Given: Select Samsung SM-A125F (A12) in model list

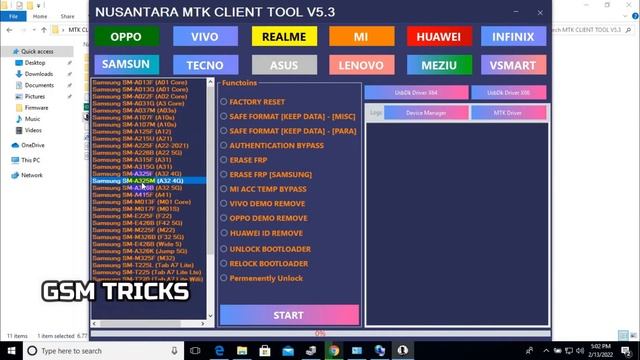Looking at the screenshot, I should tap(132, 131).
